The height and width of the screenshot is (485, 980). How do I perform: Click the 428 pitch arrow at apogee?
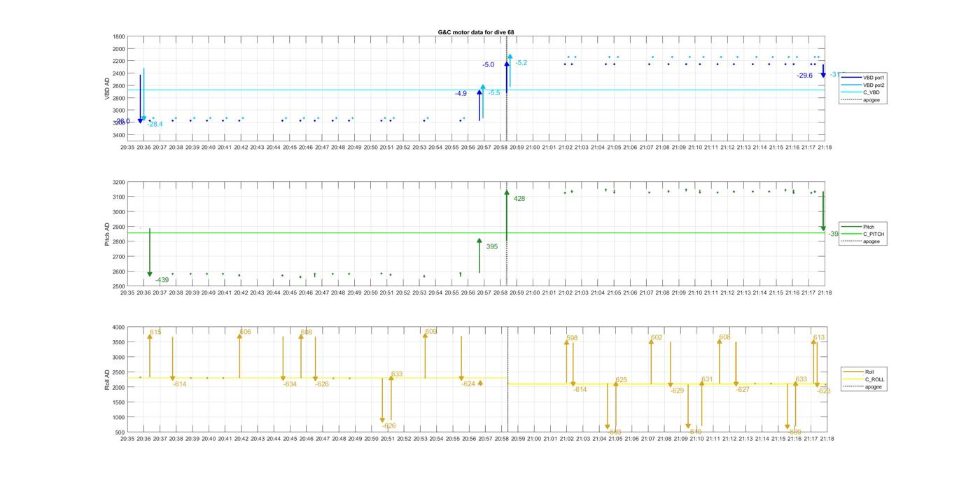click(507, 216)
